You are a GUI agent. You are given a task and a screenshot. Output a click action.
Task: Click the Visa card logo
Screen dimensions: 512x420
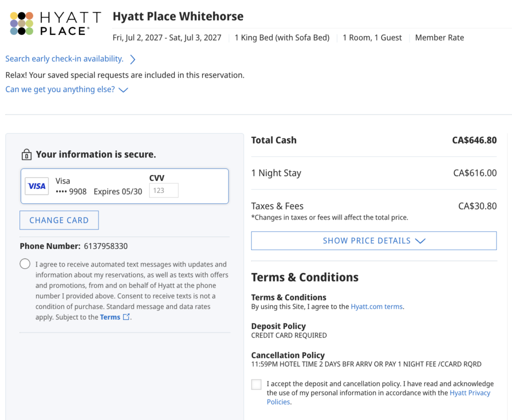click(37, 186)
